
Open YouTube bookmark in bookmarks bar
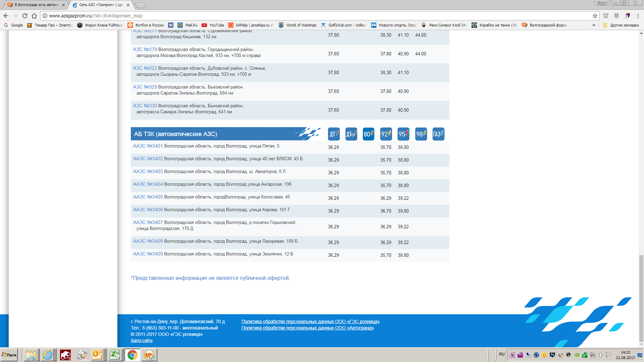point(213,25)
